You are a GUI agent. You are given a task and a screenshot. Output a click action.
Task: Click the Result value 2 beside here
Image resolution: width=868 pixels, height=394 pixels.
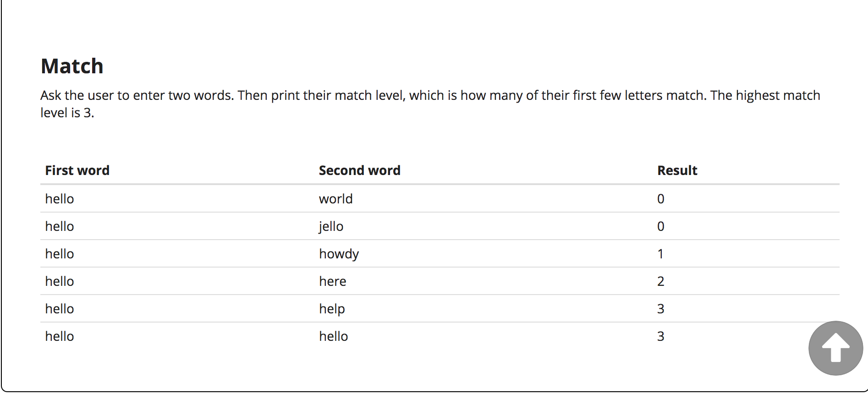pos(660,281)
